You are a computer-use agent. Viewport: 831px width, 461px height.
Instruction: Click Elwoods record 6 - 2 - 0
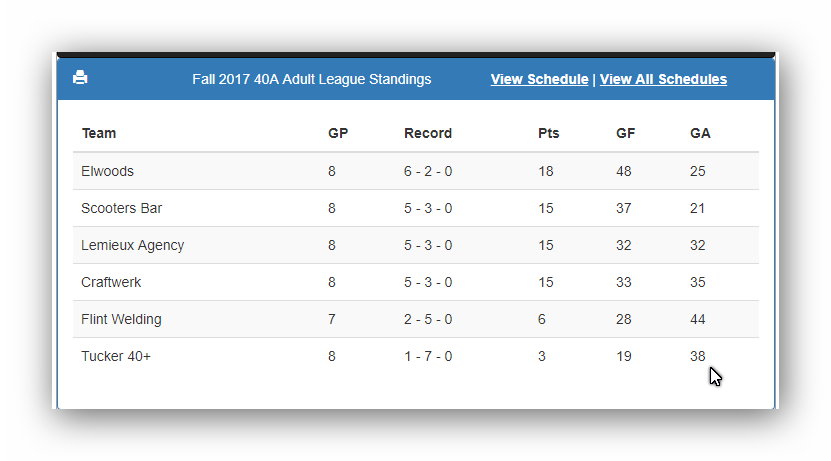click(x=428, y=171)
